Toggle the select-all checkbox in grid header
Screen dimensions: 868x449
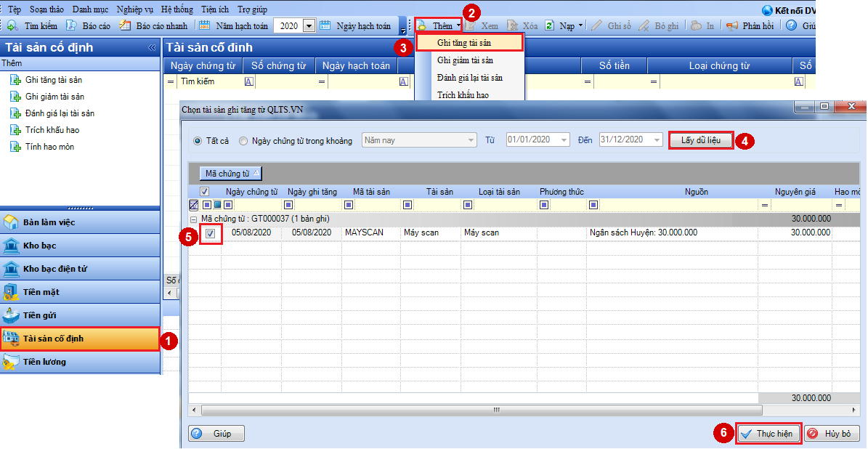click(x=204, y=192)
